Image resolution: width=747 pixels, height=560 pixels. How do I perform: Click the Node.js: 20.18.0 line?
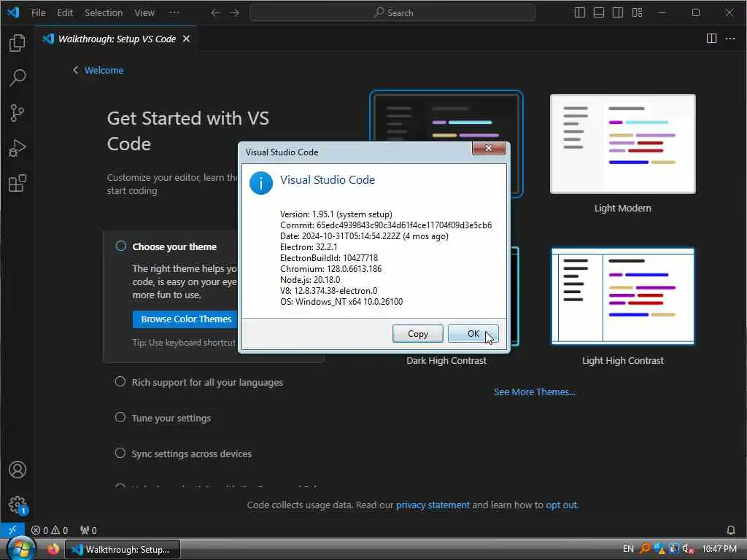pyautogui.click(x=310, y=280)
